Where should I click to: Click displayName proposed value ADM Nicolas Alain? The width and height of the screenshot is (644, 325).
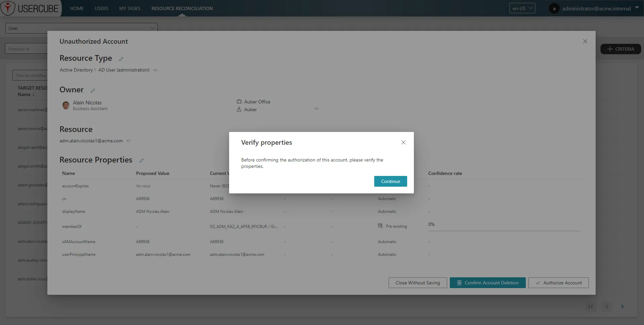tap(153, 212)
